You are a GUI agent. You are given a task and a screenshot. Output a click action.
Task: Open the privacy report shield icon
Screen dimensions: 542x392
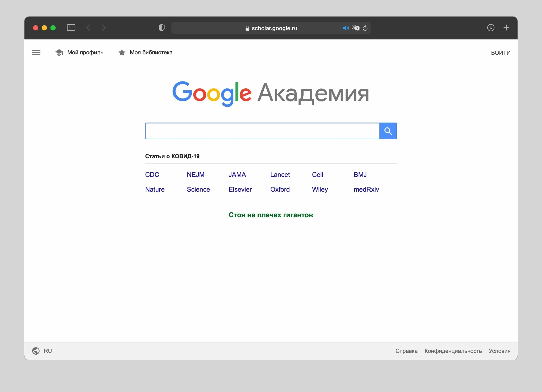(161, 28)
